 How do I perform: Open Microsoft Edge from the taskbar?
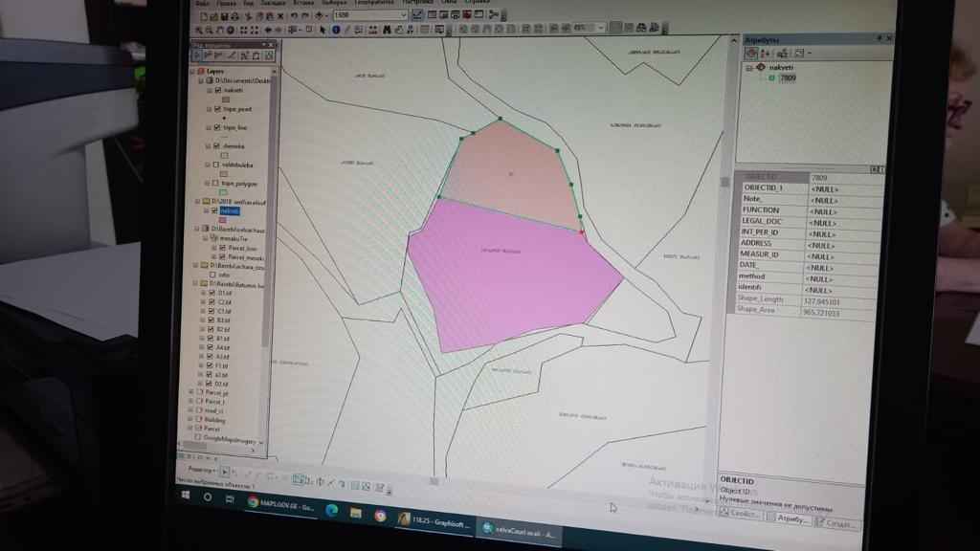pos(331,511)
